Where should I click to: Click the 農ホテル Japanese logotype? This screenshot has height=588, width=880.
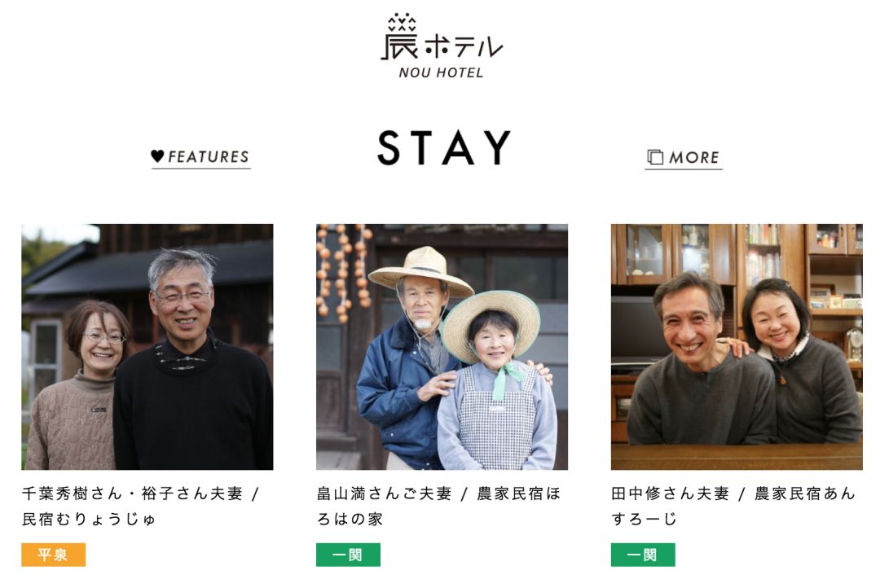442,38
